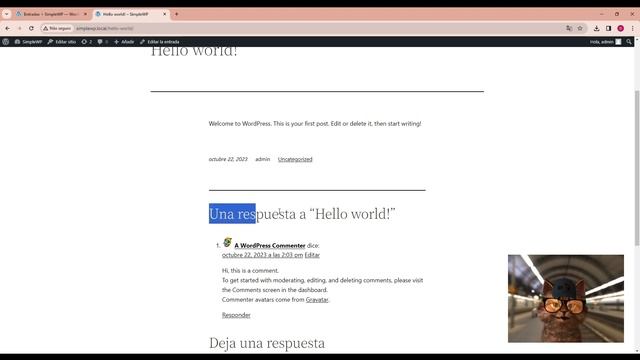Bookmark this page with star icon
This screenshot has height=360, width=640.
[x=580, y=28]
